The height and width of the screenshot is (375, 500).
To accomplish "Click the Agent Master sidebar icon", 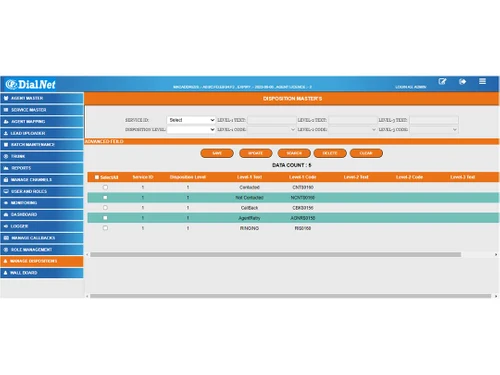I will tap(6, 98).
